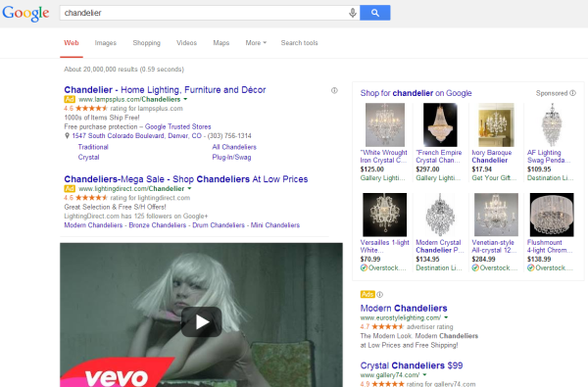Click Flushmount 4-light Chrome product title
This screenshot has height=387, width=588.
click(550, 246)
